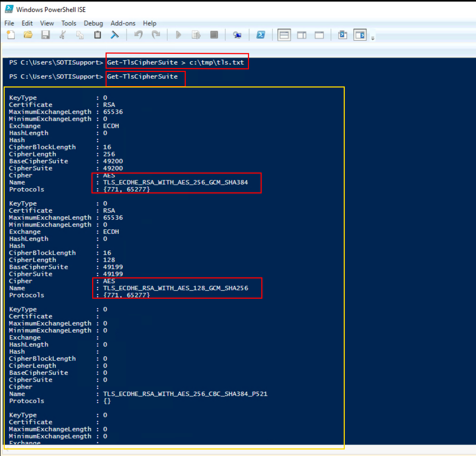Open the Tools menu
This screenshot has width=476, height=456.
tap(69, 23)
